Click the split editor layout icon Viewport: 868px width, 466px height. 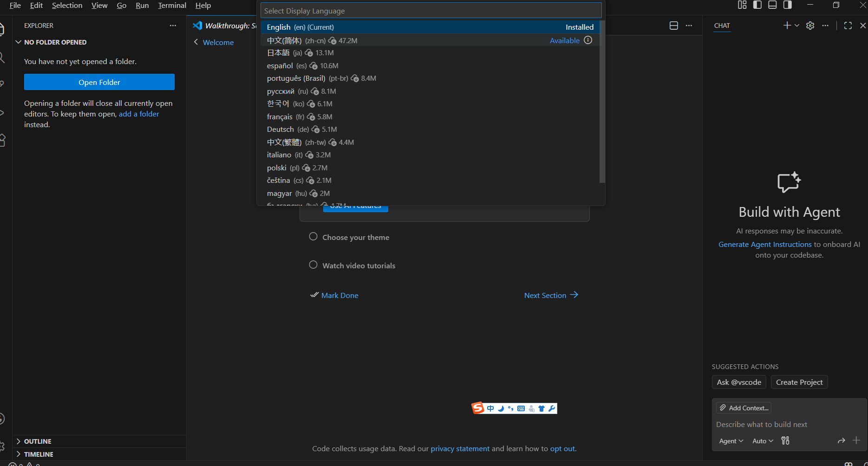pyautogui.click(x=673, y=26)
